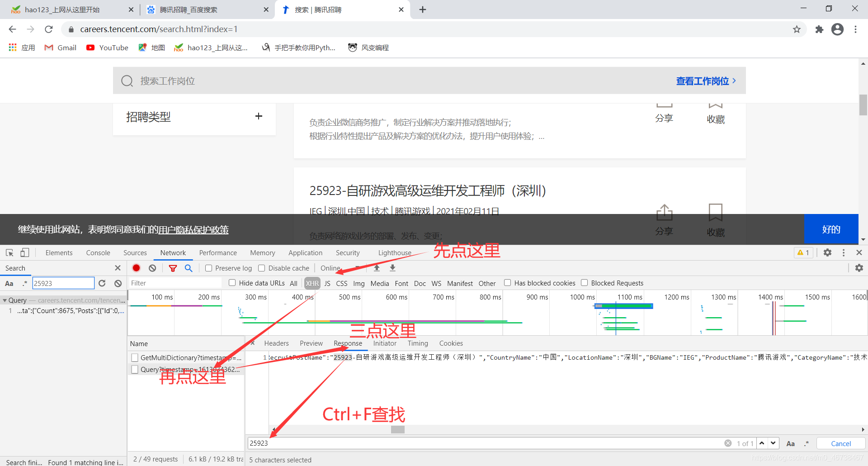This screenshot has height=466, width=868.
Task: Toggle the network filter funnel icon
Action: (173, 268)
